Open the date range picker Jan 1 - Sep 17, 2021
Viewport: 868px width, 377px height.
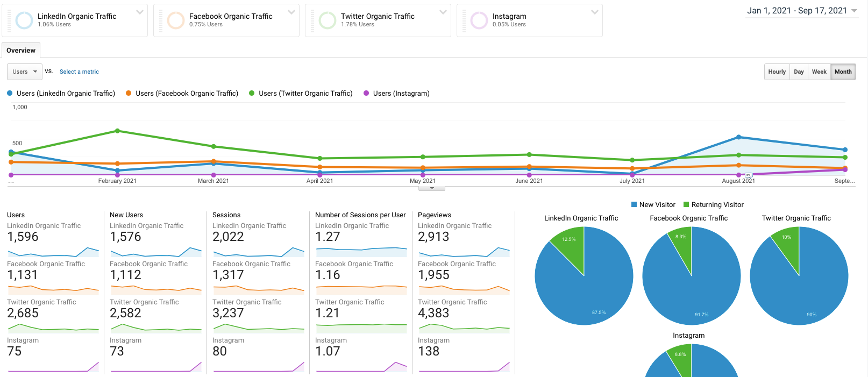click(x=802, y=11)
